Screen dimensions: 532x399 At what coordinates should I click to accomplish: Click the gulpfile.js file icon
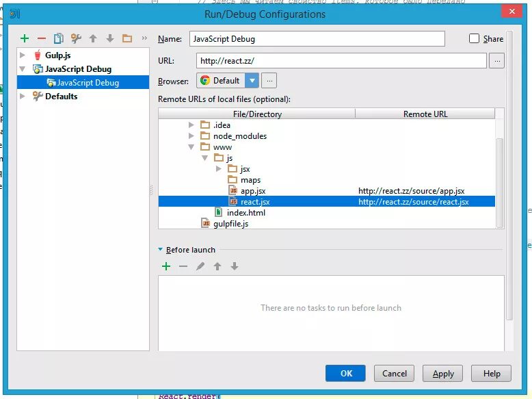[206, 223]
